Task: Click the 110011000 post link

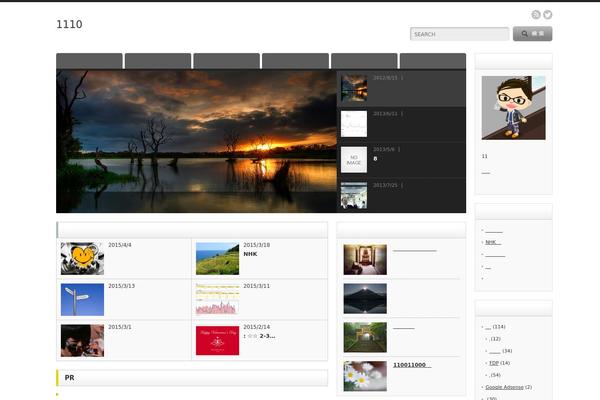Action: 412,365
